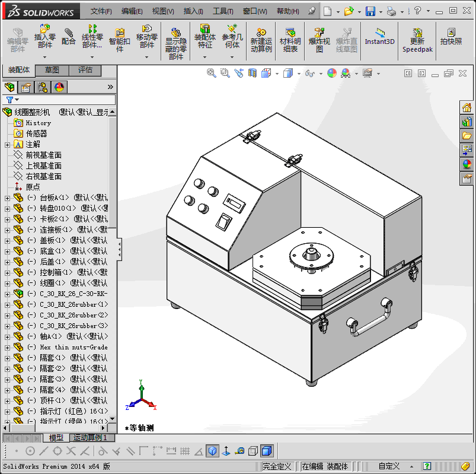Open Bill of Materials (材料明细表)
476x474 pixels.
click(x=290, y=40)
